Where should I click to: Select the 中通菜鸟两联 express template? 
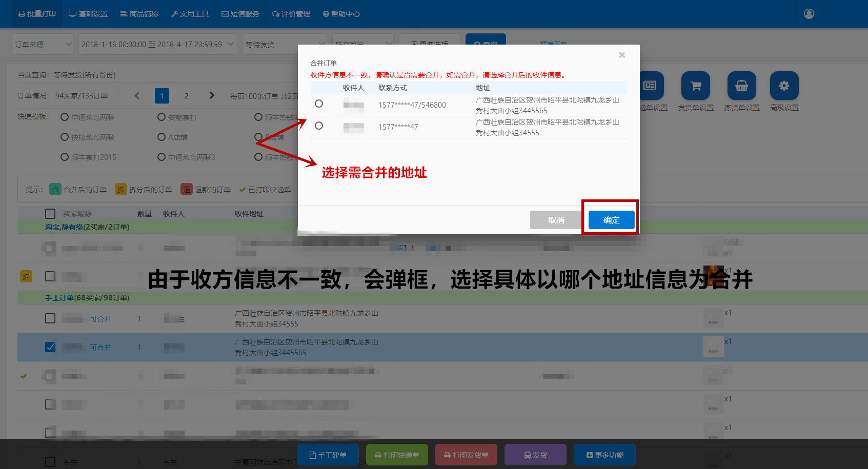[x=64, y=117]
